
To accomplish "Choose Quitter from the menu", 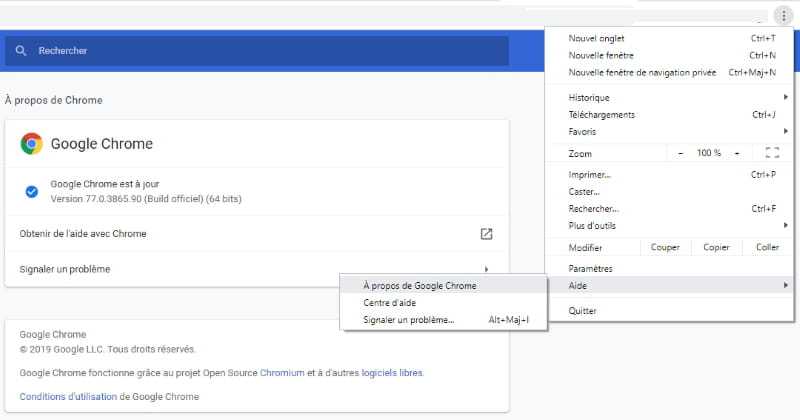I will click(x=669, y=311).
